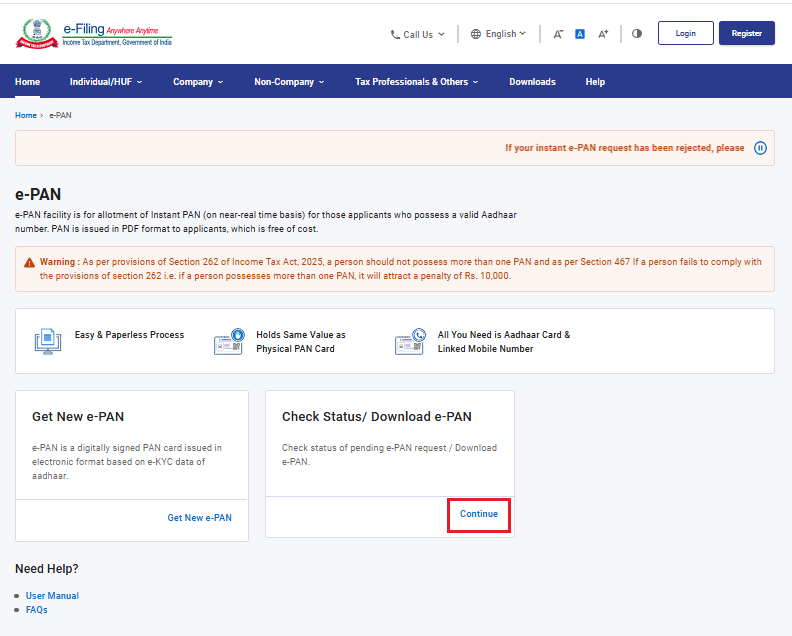Click 'Holds Same Value as Physical PAN Card' text

(301, 342)
